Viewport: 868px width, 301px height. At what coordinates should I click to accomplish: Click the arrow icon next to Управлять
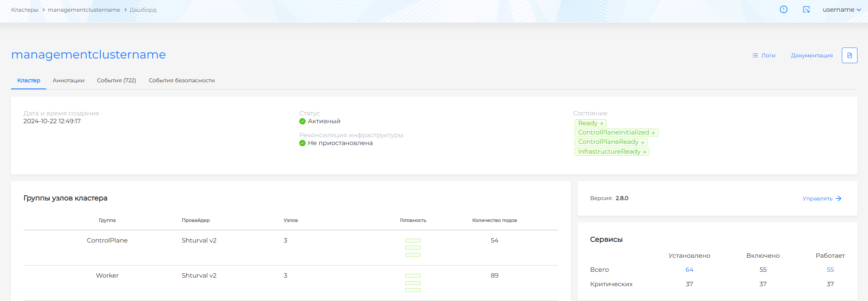[x=838, y=198]
